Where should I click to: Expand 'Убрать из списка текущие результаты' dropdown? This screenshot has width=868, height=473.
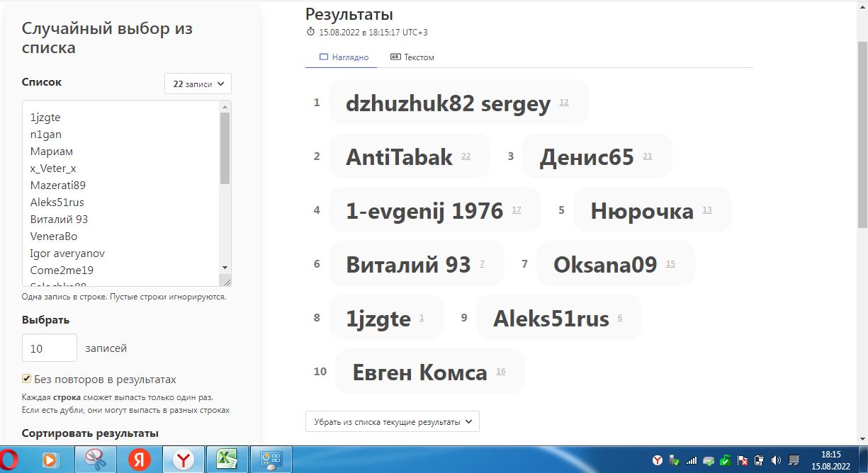pos(392,421)
